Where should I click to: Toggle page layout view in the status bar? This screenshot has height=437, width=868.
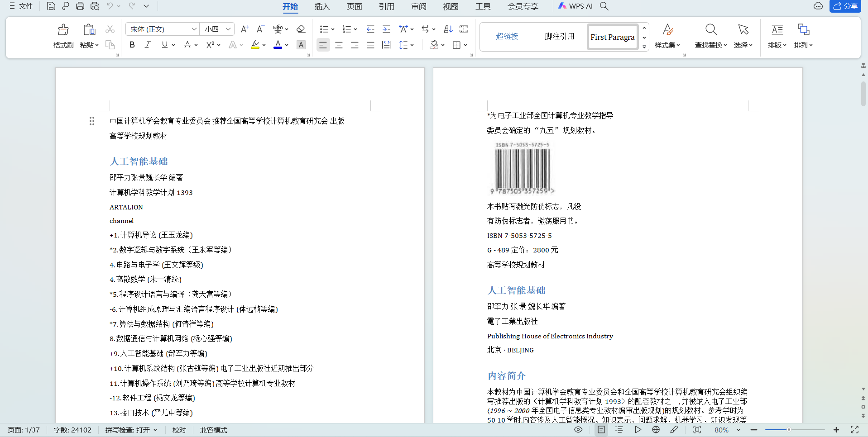pyautogui.click(x=601, y=430)
